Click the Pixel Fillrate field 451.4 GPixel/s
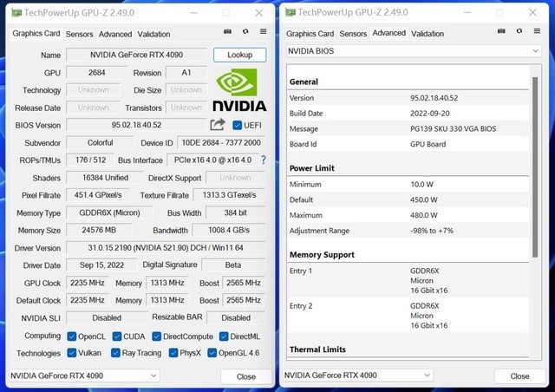The image size is (555, 392). (98, 195)
